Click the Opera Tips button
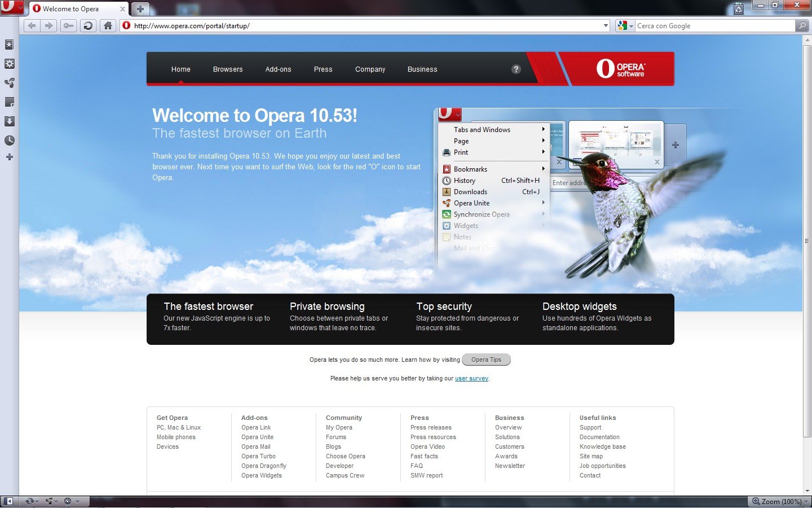812x508 pixels. (x=486, y=360)
